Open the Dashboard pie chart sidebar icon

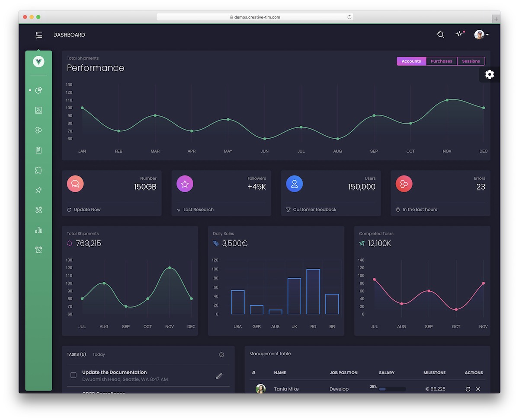click(38, 90)
